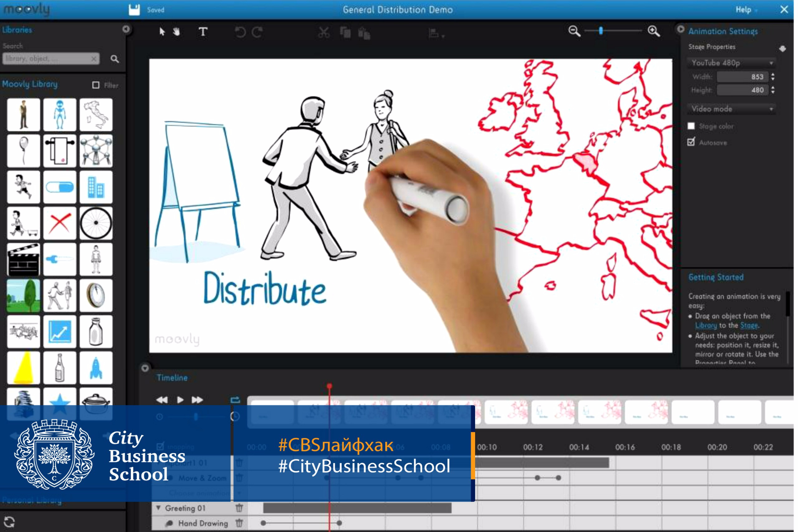The width and height of the screenshot is (798, 532).
Task: Toggle the Autosave checkbox
Action: point(691,144)
